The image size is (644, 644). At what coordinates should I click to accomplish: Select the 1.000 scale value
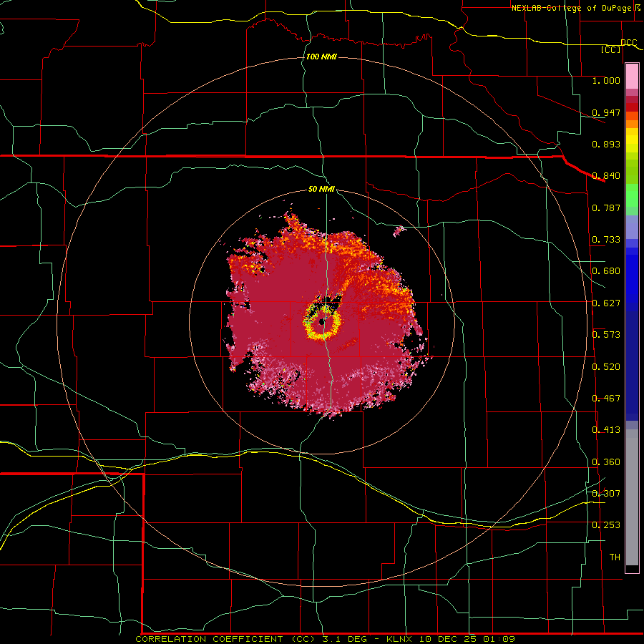(x=606, y=80)
